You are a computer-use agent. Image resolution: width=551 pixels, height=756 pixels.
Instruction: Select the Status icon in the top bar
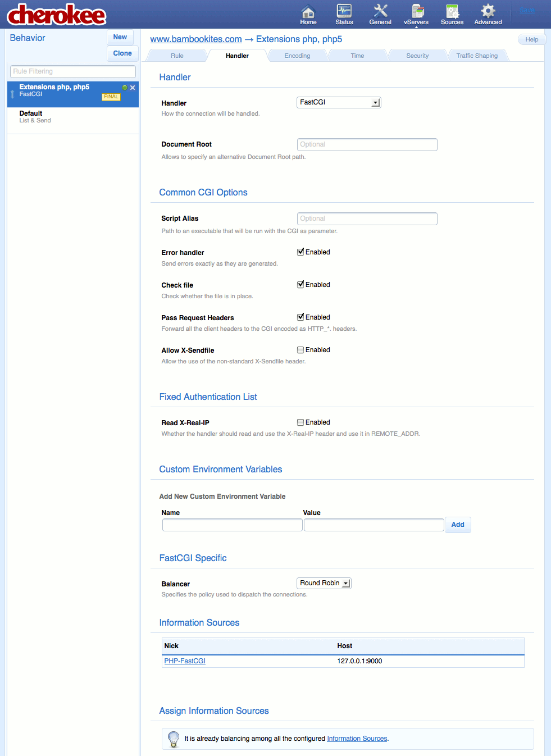pos(344,14)
